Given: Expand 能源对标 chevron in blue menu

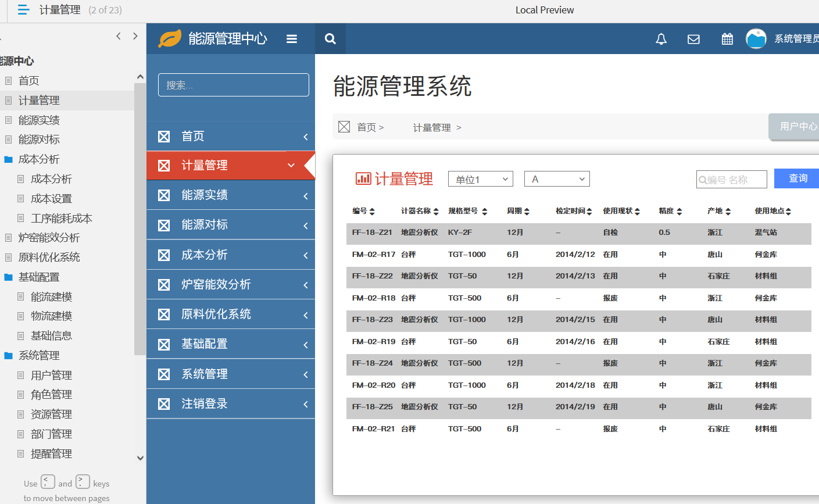Looking at the screenshot, I should click(x=306, y=226).
